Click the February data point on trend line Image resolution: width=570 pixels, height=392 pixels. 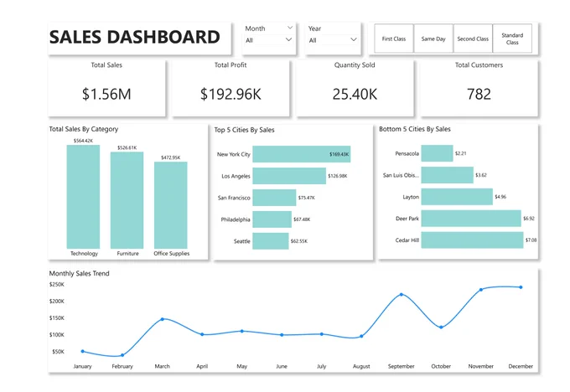click(x=122, y=355)
